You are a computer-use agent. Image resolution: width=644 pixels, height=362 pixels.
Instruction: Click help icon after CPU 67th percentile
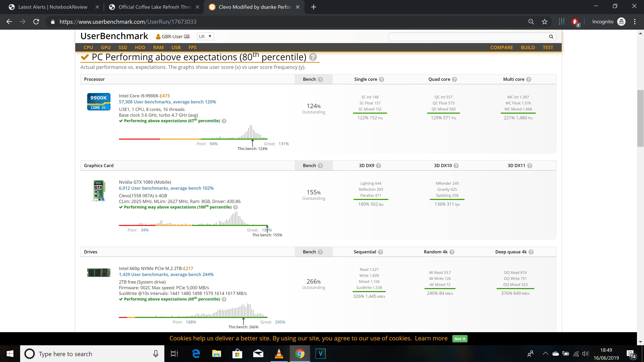pos(224,121)
